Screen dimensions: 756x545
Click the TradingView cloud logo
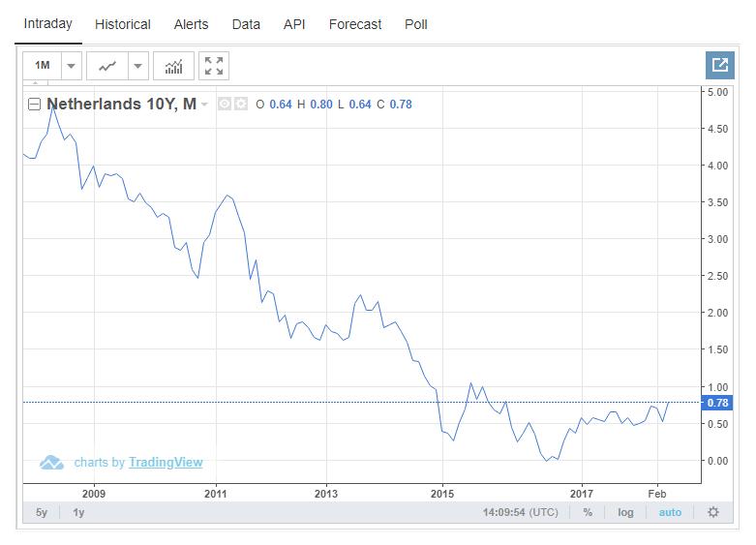(51, 463)
